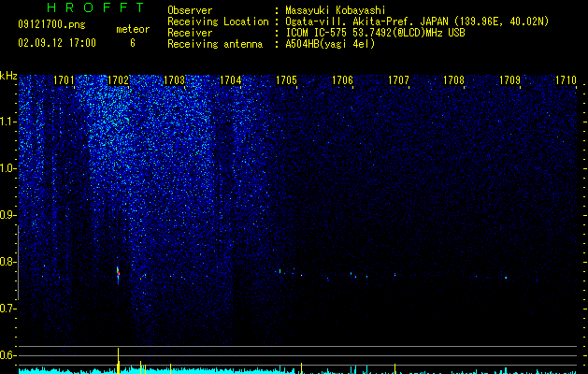588x374 pixels.
Task: Click the 1706 time marker
Action: click(x=342, y=80)
